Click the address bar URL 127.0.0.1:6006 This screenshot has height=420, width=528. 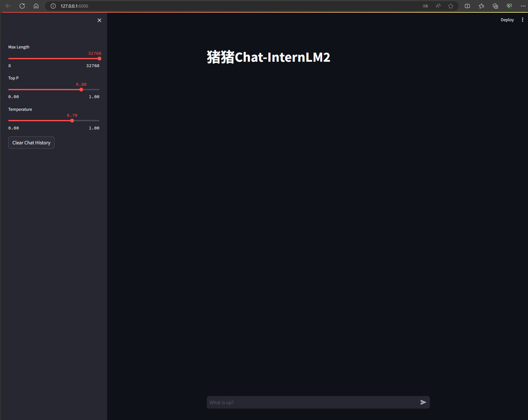click(x=74, y=6)
